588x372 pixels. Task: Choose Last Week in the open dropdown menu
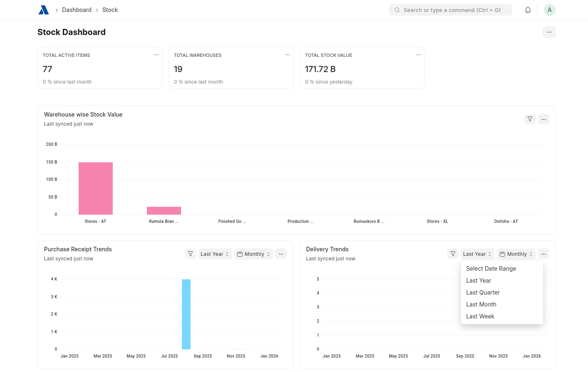[x=480, y=316]
